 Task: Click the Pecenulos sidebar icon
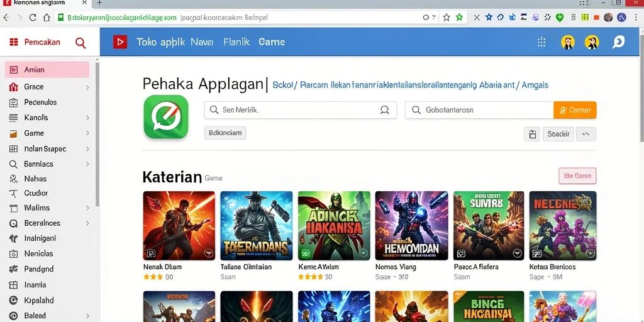14,103
